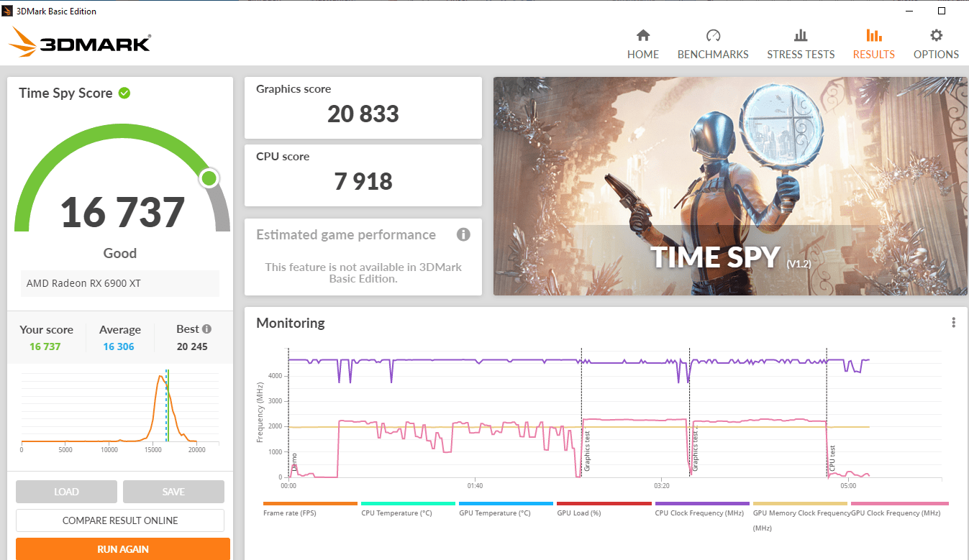Image resolution: width=969 pixels, height=560 pixels.
Task: Click the 03:20 time axis label
Action: pos(662,486)
